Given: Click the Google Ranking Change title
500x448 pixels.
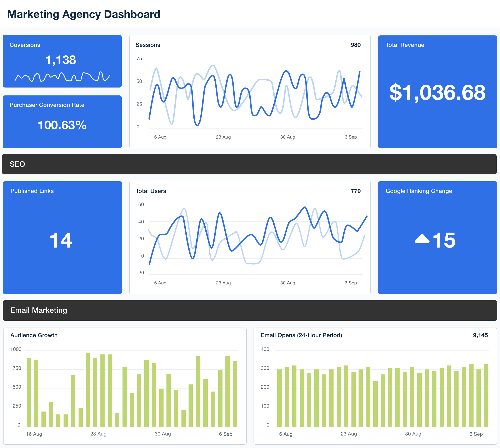Looking at the screenshot, I should 419,191.
